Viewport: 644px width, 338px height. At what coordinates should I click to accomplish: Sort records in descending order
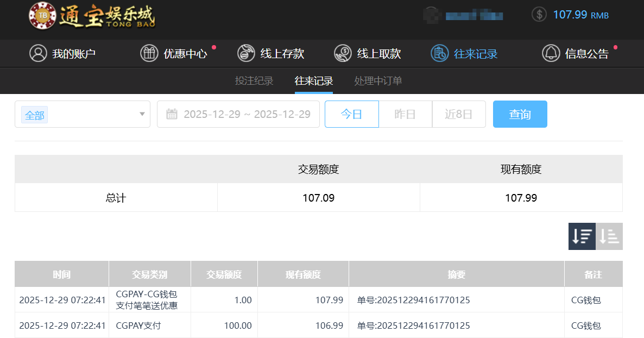582,236
